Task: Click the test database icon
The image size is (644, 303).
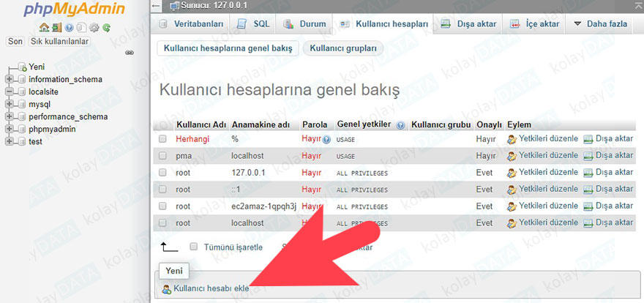Action: pyautogui.click(x=22, y=142)
